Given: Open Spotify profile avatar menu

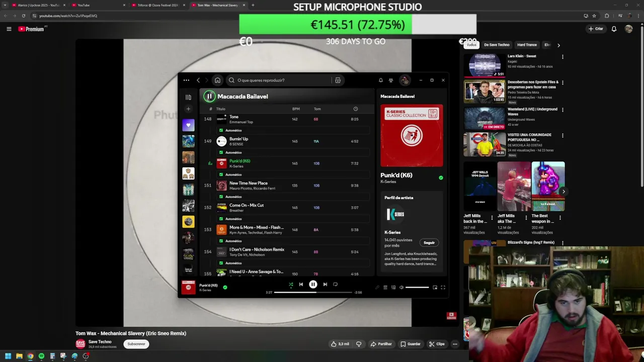Looking at the screenshot, I should [405, 80].
